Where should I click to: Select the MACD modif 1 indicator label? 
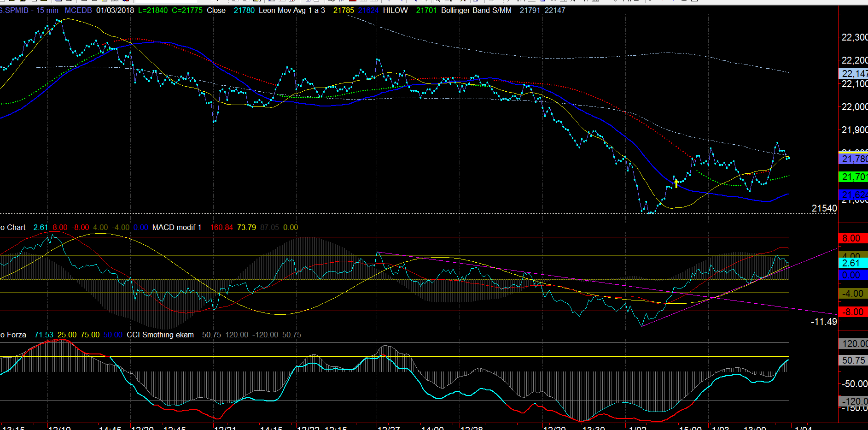pos(177,227)
